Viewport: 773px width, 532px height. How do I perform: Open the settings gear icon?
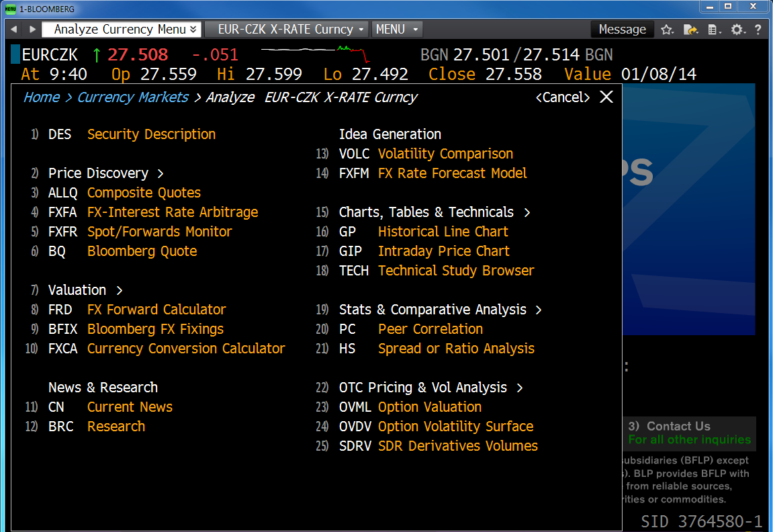[x=737, y=30]
